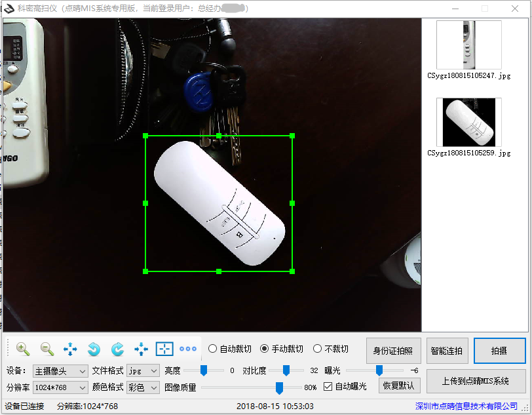Click the zoom out magnifier icon
The image size is (532, 415).
47,349
